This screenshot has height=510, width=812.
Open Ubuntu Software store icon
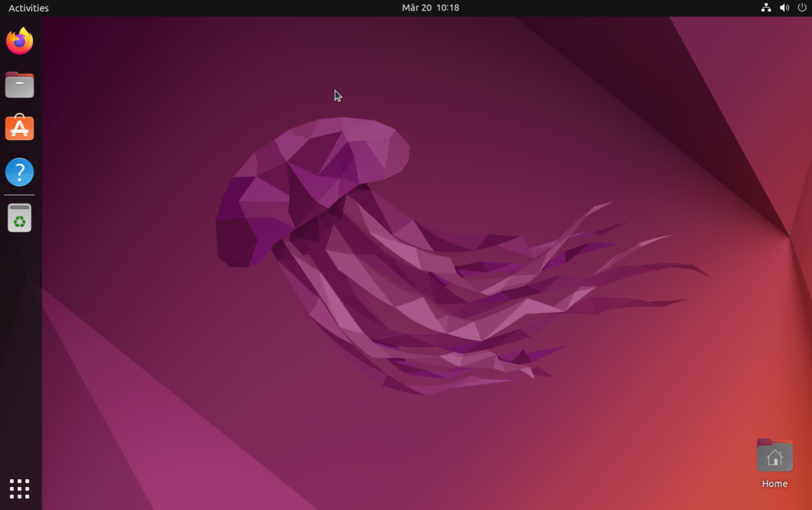point(20,127)
